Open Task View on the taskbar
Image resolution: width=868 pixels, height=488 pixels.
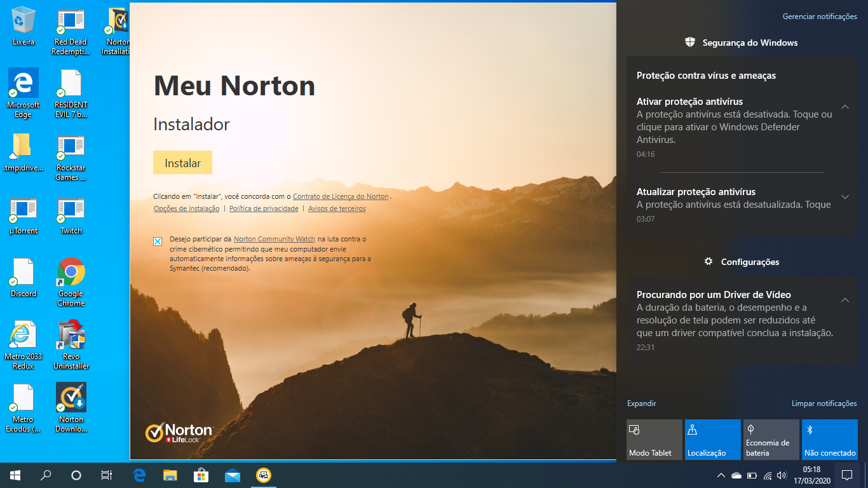tap(107, 475)
